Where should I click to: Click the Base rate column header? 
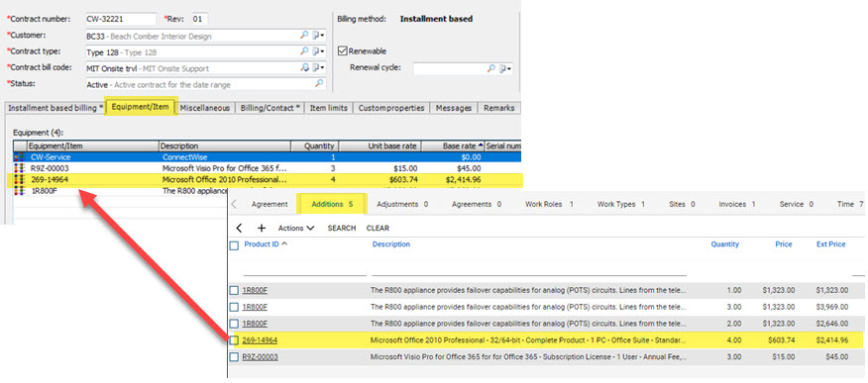point(454,145)
